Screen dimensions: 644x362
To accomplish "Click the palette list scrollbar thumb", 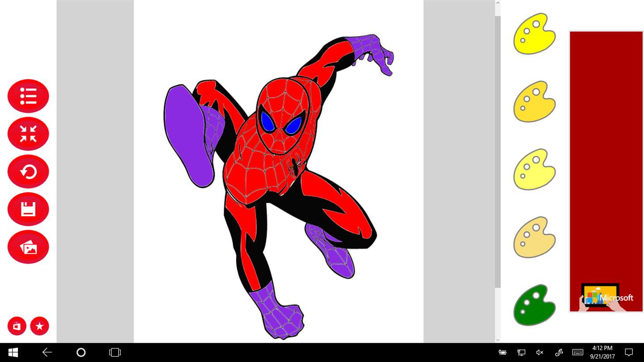I will (x=498, y=152).
